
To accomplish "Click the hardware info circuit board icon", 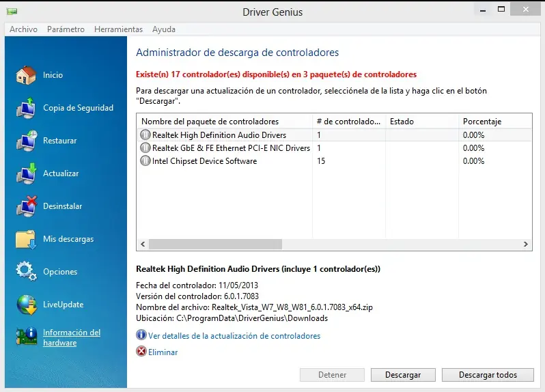I will coord(27,337).
